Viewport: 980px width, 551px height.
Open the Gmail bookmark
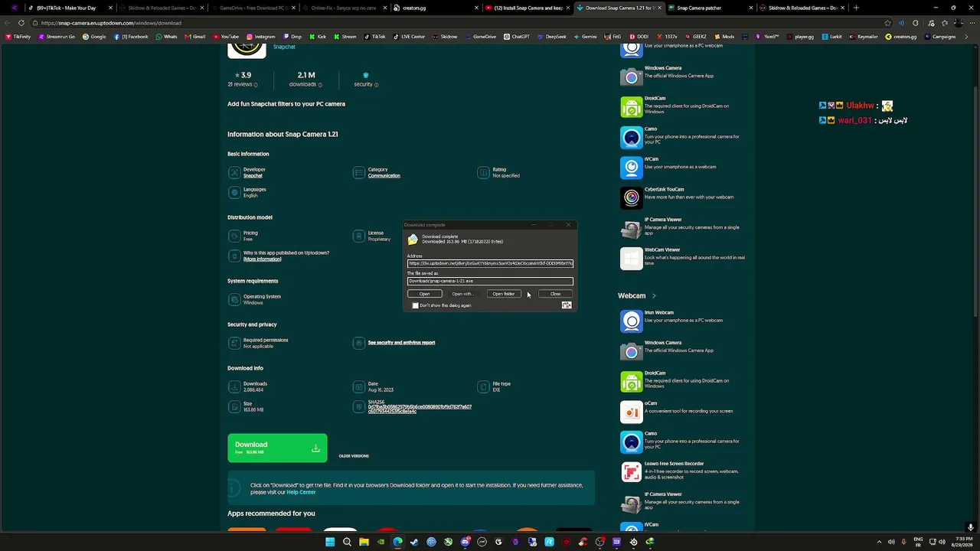pos(194,37)
